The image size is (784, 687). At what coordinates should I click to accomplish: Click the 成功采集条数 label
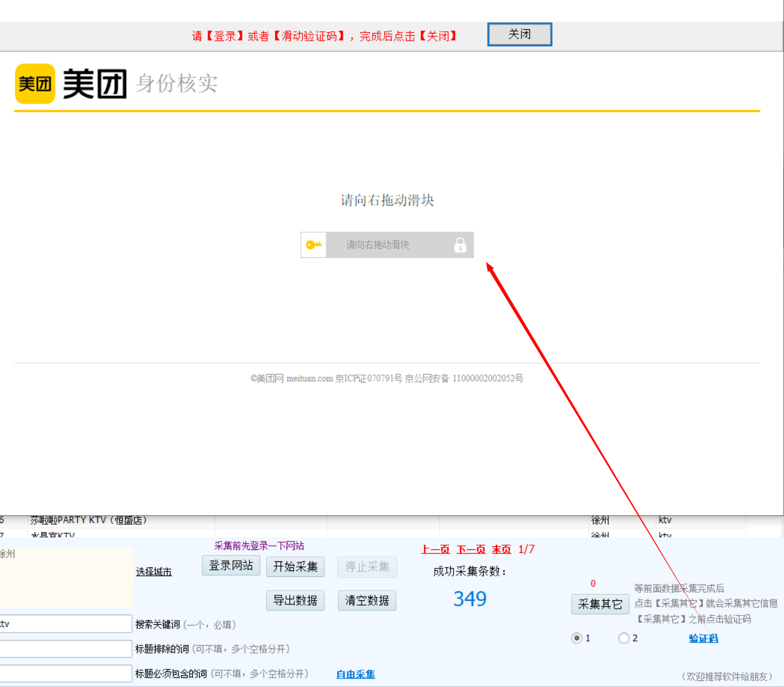(x=470, y=572)
